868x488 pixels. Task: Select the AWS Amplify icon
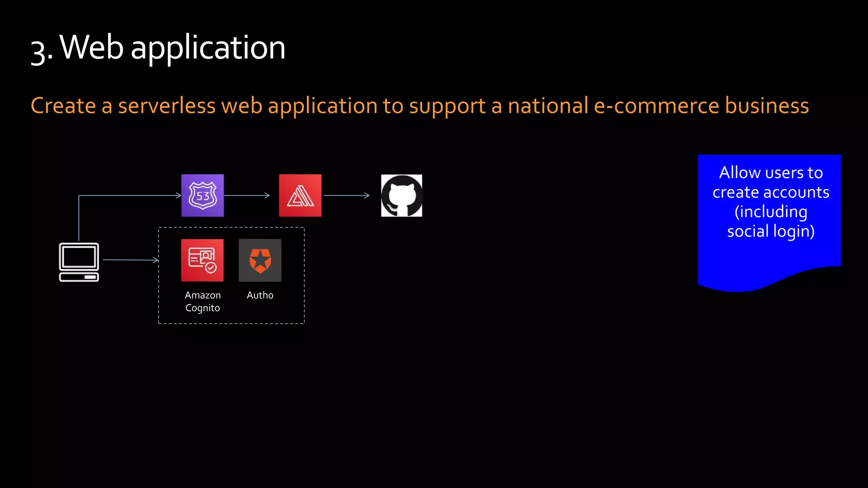(x=300, y=195)
